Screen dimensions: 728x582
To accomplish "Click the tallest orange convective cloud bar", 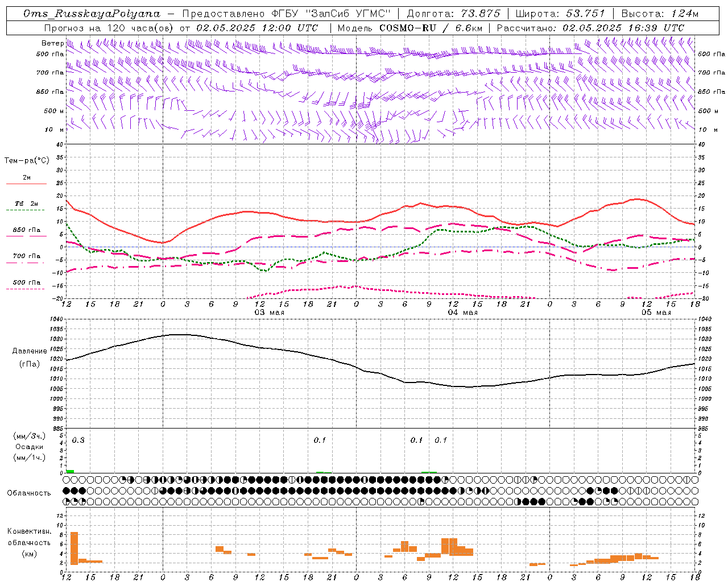I will click(x=74, y=548).
